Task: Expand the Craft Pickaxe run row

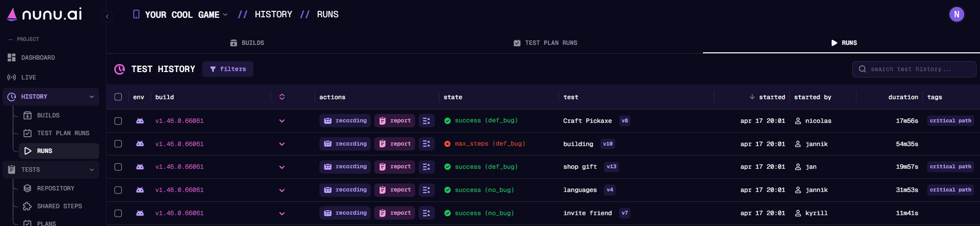Action: click(282, 121)
